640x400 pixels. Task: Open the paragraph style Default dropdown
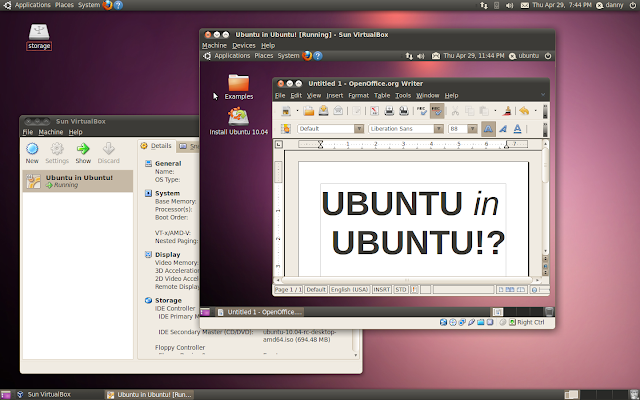click(359, 129)
